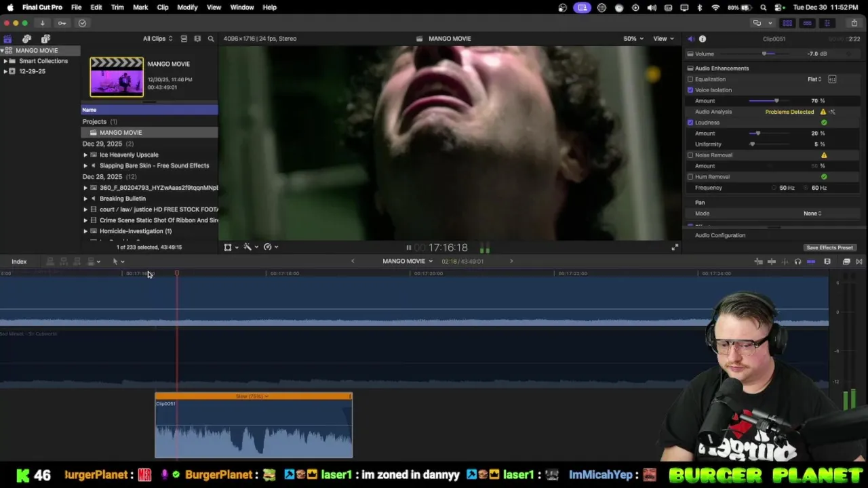This screenshot has height=488, width=868.
Task: Expand the Ice Heavenly Upscale clip row
Action: 85,155
